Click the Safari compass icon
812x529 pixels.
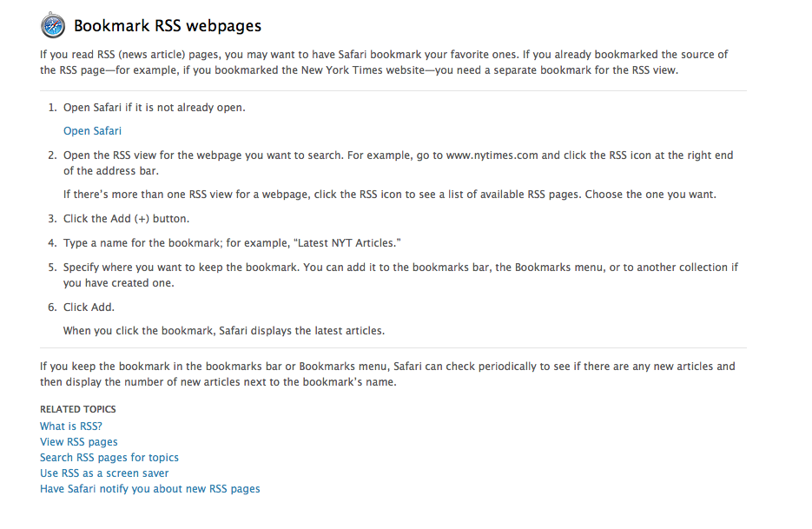click(54, 26)
